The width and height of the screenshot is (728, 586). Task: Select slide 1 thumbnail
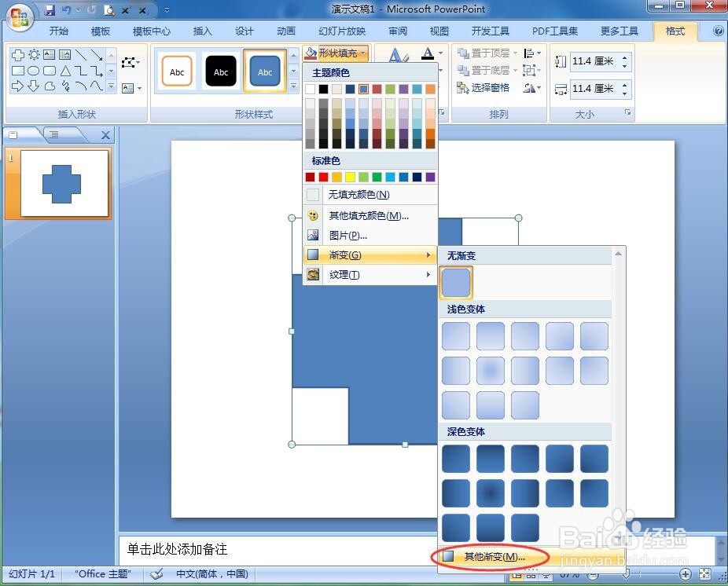(64, 183)
